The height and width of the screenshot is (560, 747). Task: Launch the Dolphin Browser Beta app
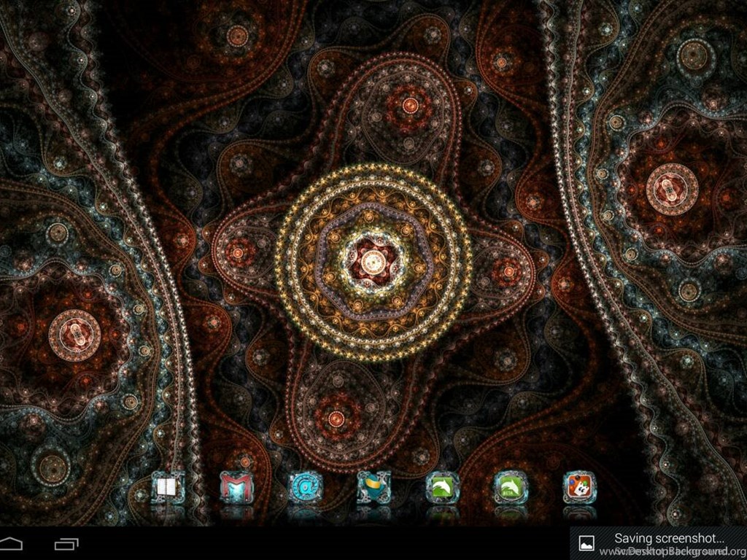coord(511,487)
